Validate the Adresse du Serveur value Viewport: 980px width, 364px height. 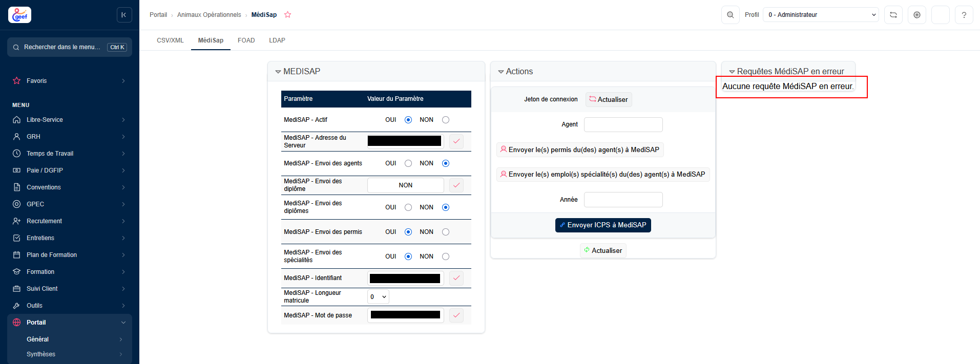click(456, 141)
